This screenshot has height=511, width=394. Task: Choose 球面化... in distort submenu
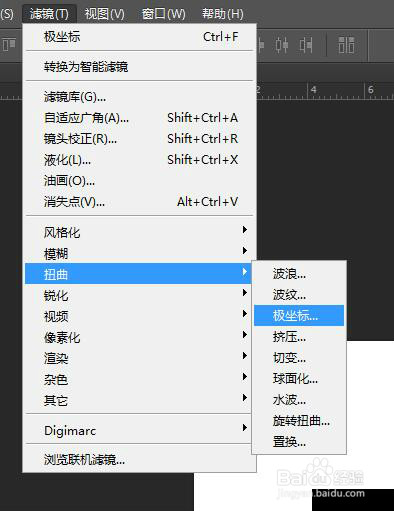[x=299, y=379]
